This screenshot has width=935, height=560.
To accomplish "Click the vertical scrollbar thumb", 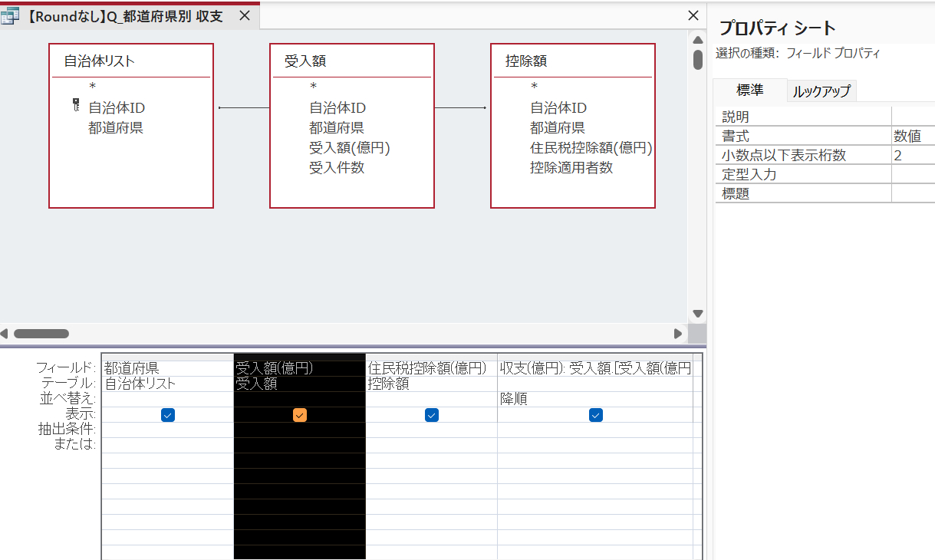I will [698, 61].
